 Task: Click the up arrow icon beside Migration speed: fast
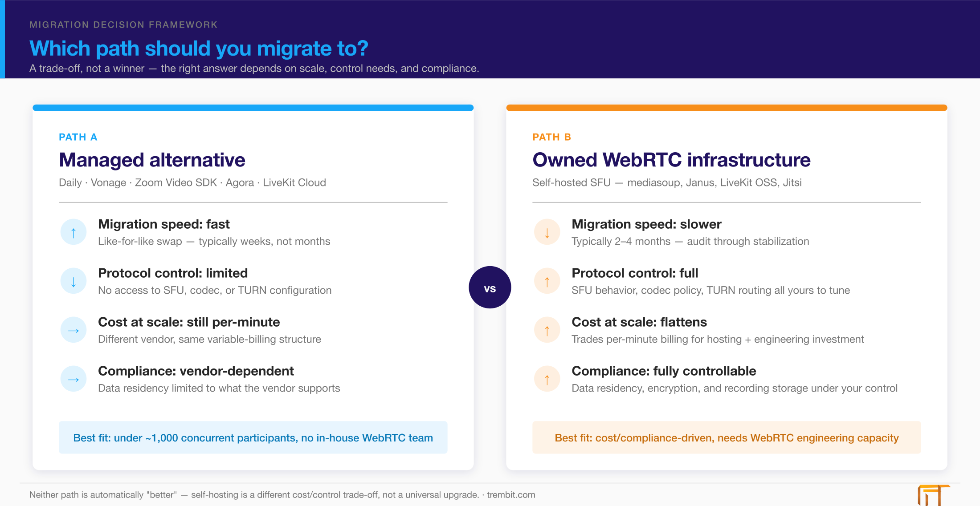pyautogui.click(x=73, y=232)
